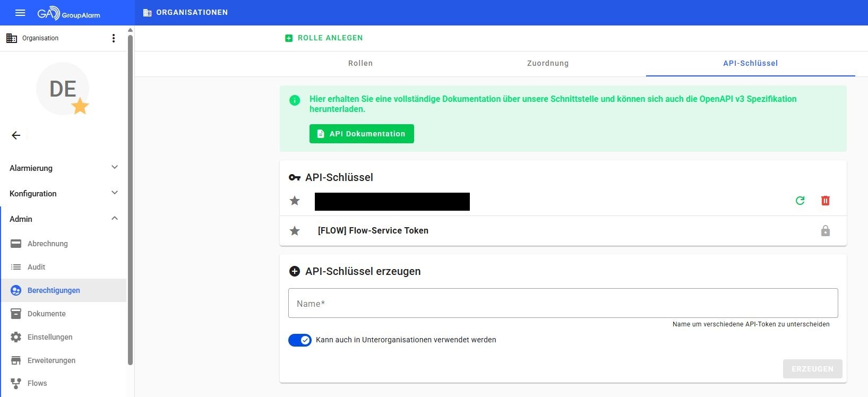Click the back arrow in the sidebar
The height and width of the screenshot is (397, 868).
tap(16, 135)
